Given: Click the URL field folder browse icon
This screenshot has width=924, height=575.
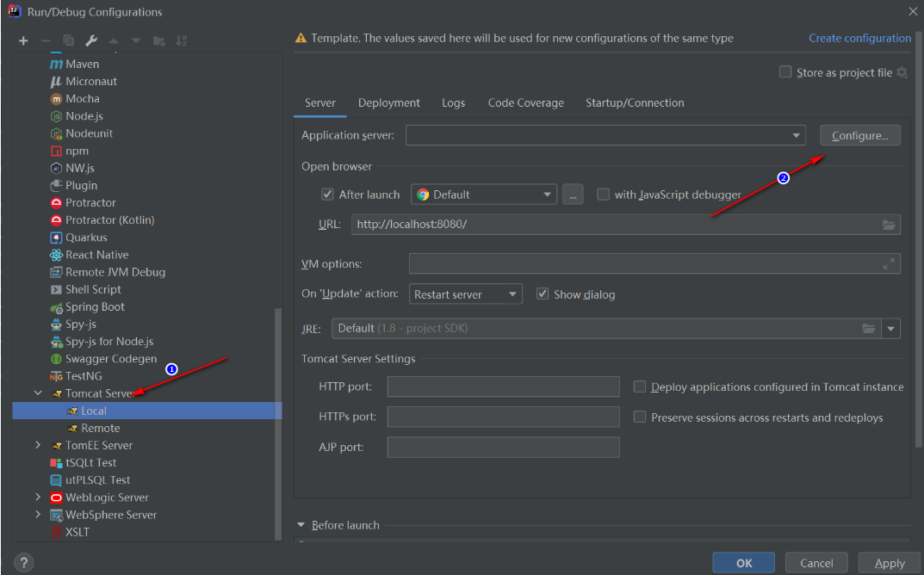Looking at the screenshot, I should point(889,225).
